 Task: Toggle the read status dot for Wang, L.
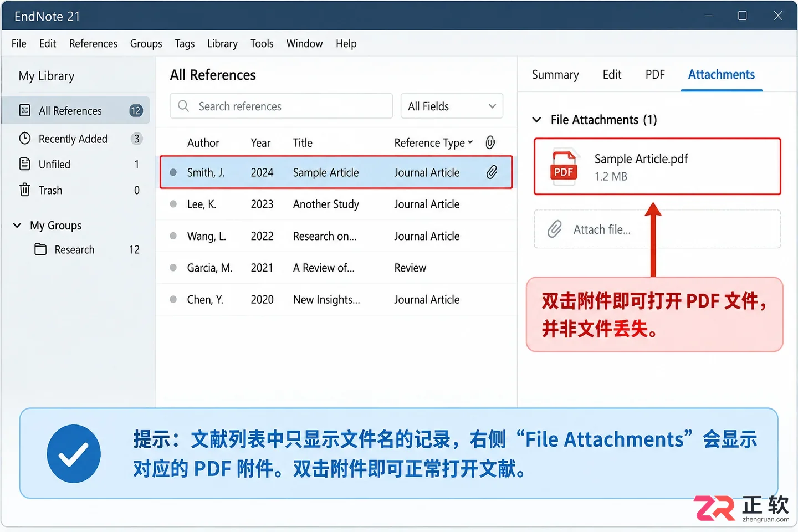[173, 236]
